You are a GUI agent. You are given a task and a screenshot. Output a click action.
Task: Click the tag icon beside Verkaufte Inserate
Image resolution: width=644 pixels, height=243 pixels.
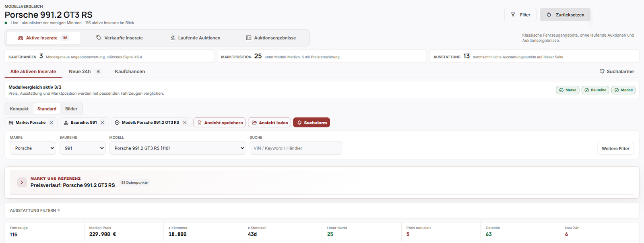pos(99,38)
